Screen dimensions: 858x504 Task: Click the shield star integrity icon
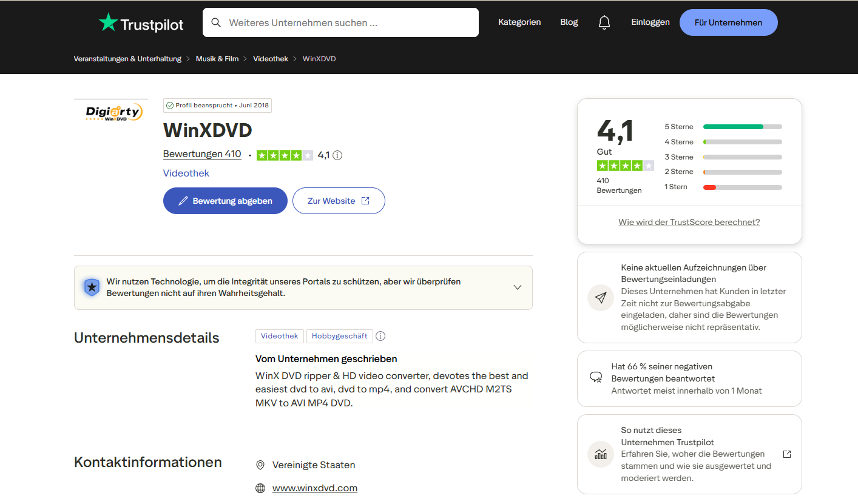(x=92, y=287)
